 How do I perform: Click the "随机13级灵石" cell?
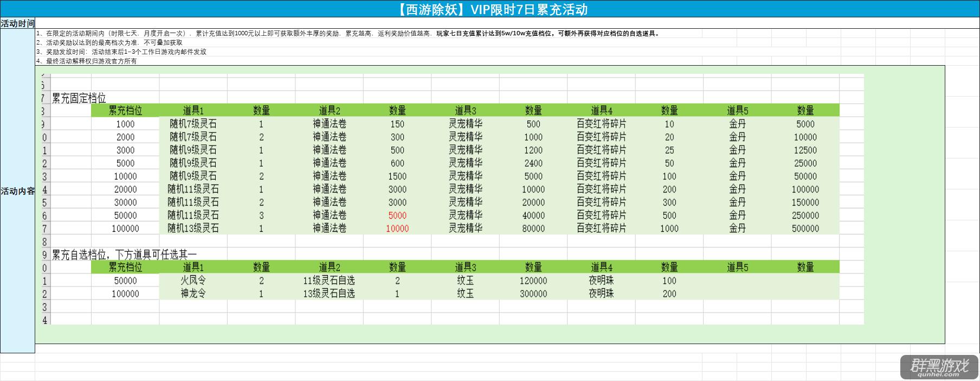click(194, 228)
